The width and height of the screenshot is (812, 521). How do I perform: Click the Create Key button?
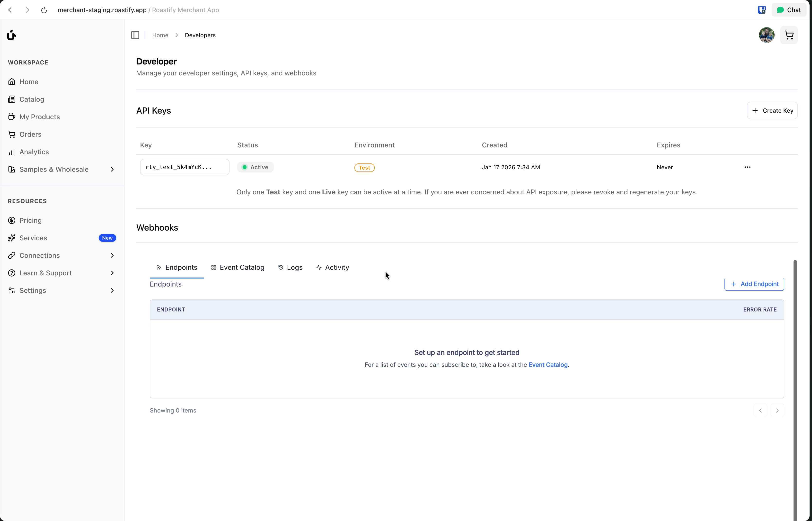click(772, 111)
